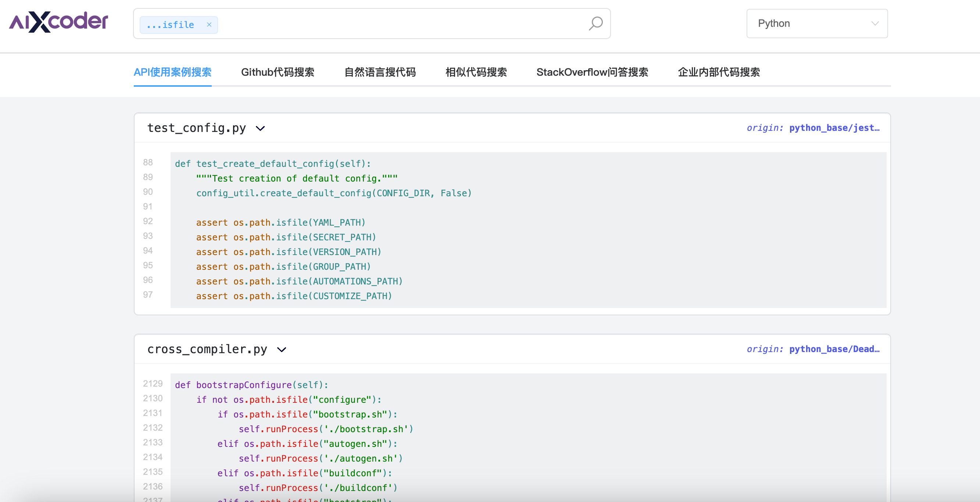The height and width of the screenshot is (502, 980).
Task: Click inside the search input field
Action: point(380,24)
